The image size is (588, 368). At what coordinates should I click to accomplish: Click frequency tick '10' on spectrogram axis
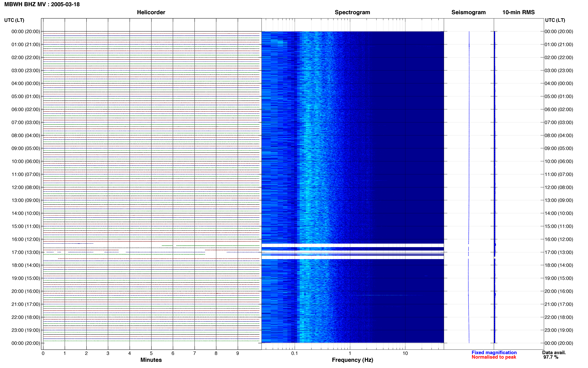pos(405,353)
